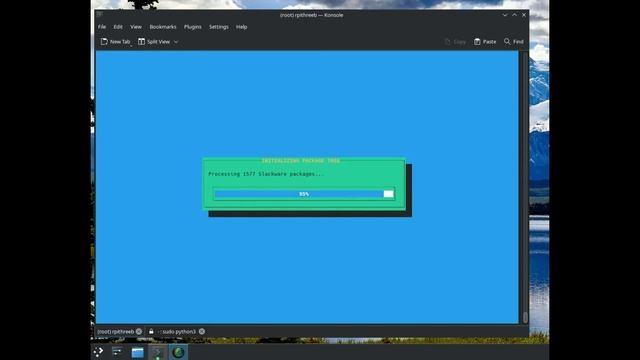Close the sudo python3 tab

tap(202, 331)
